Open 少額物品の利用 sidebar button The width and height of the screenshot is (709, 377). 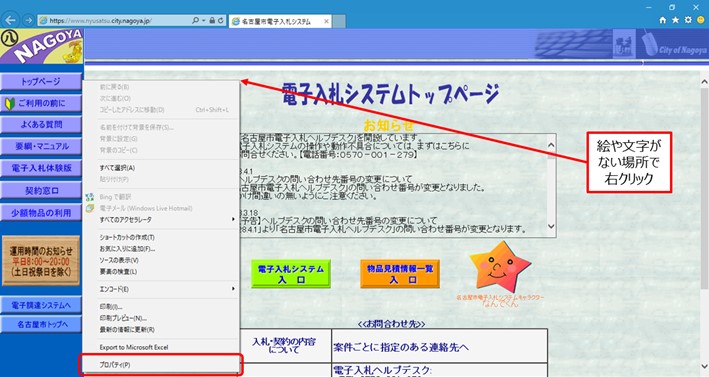pos(41,213)
